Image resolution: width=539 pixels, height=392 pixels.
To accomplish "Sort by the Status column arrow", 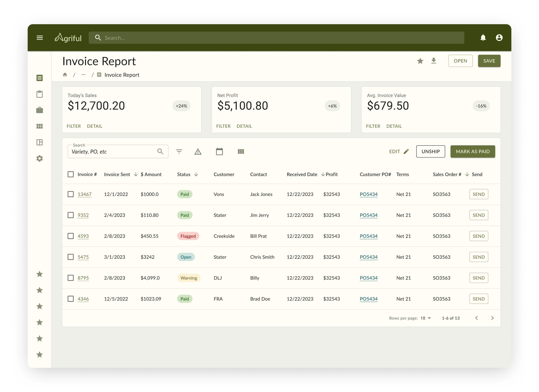I will click(x=196, y=174).
